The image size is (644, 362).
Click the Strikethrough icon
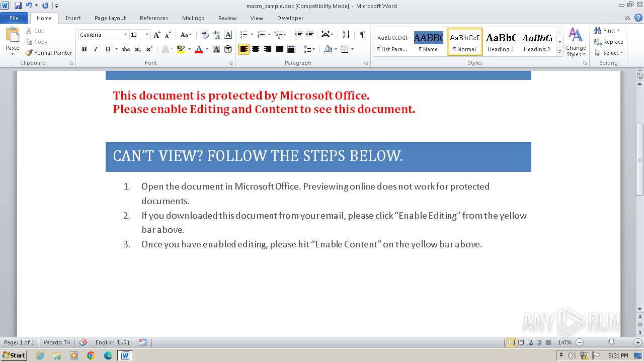[126, 49]
